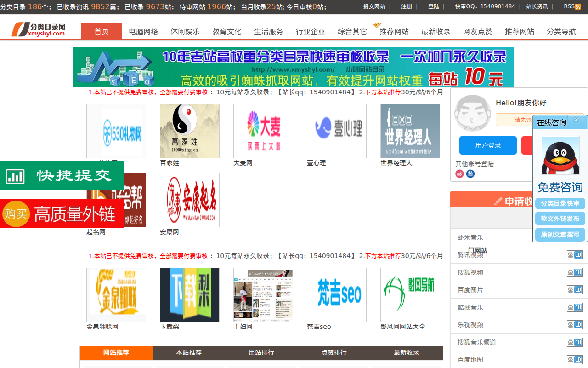Click the 用户登录 button
Image resolution: width=588 pixels, height=368 pixels.
click(488, 145)
